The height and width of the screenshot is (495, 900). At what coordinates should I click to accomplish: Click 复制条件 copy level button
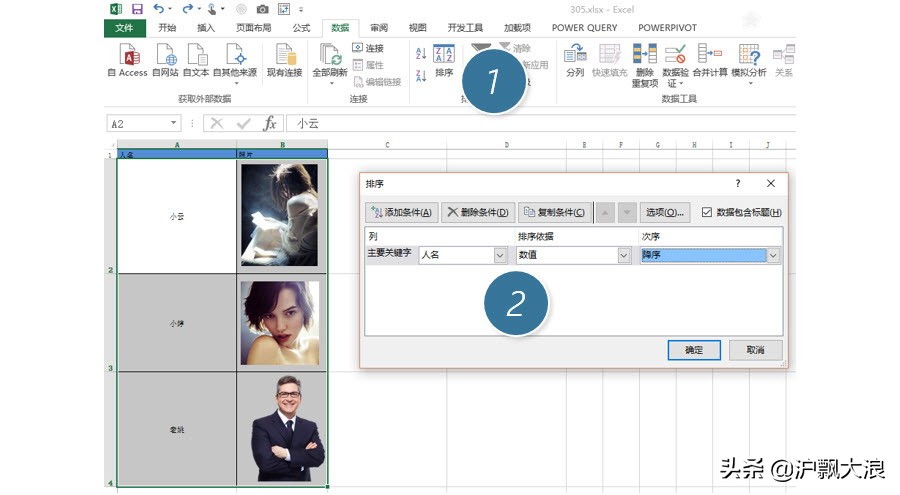[x=554, y=212]
